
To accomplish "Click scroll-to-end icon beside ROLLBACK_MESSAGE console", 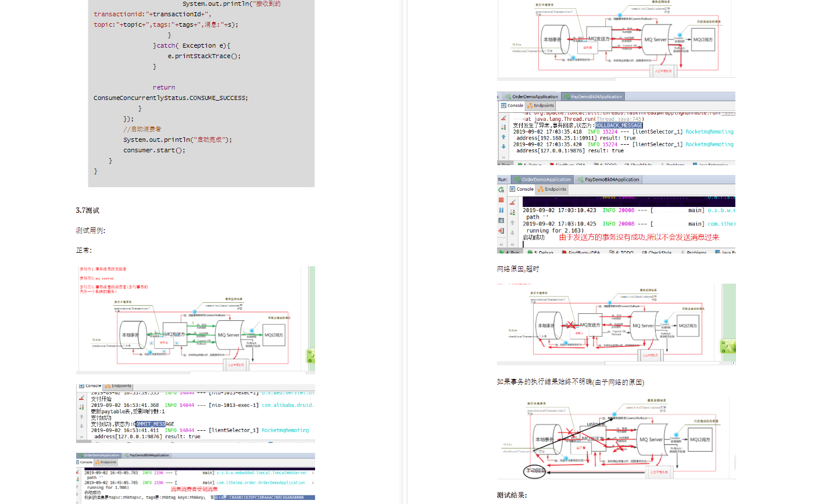I will click(503, 127).
